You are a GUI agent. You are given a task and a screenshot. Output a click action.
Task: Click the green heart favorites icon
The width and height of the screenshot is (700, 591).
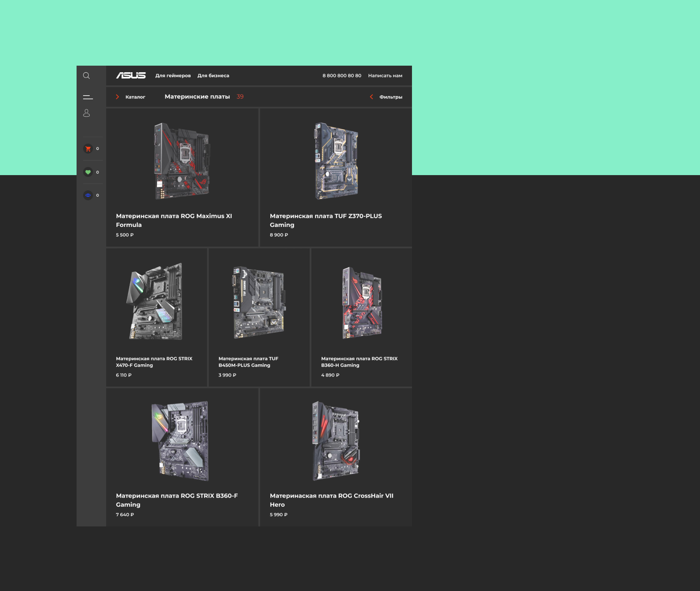point(88,172)
